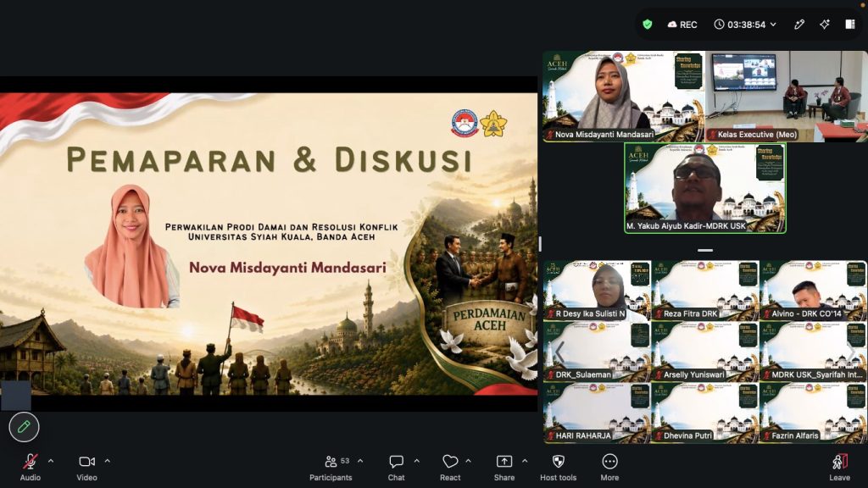
Task: Open the AI Companion sparkle icon
Action: pos(825,25)
